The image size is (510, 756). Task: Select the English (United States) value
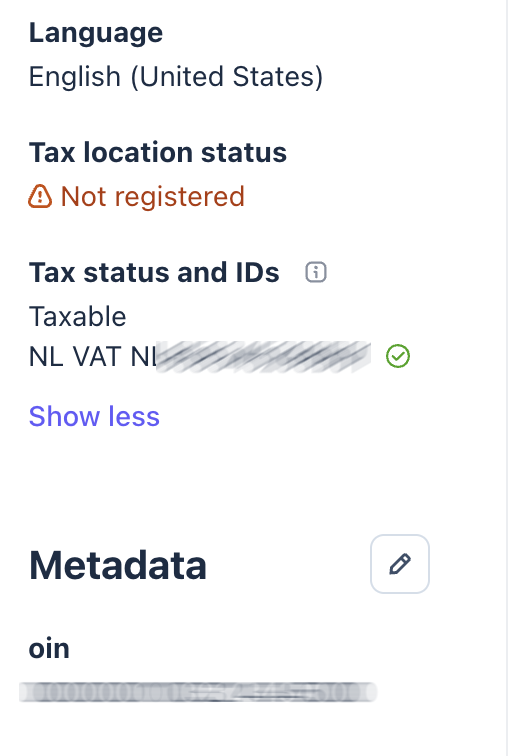point(176,77)
